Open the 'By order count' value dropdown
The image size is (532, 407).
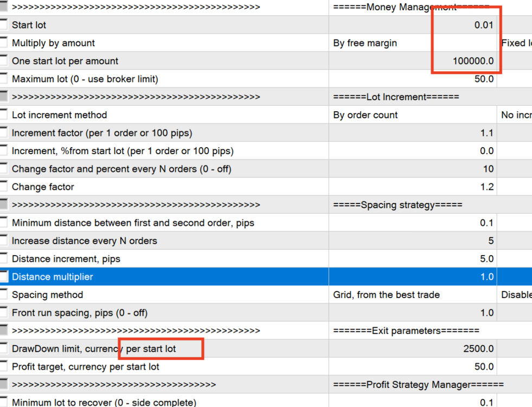(x=413, y=115)
